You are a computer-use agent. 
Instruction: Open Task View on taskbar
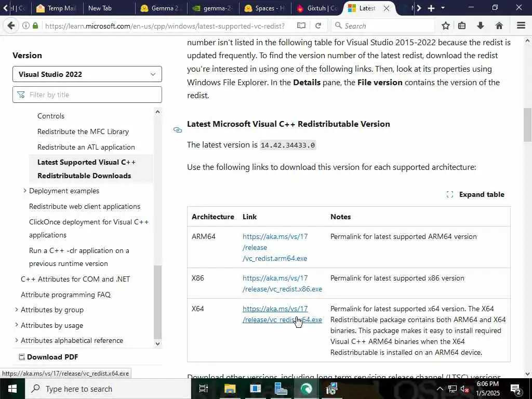(203, 389)
